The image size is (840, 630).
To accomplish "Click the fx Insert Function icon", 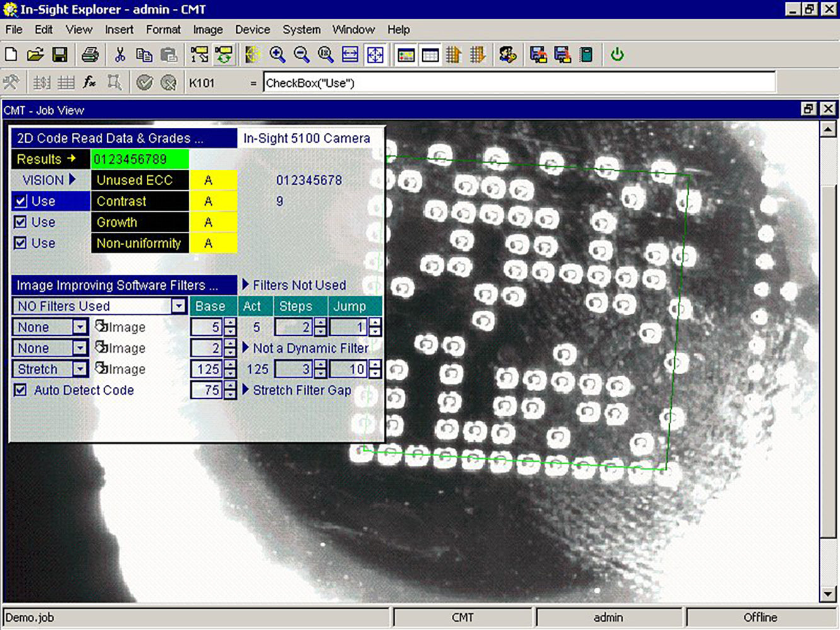I will pos(90,83).
